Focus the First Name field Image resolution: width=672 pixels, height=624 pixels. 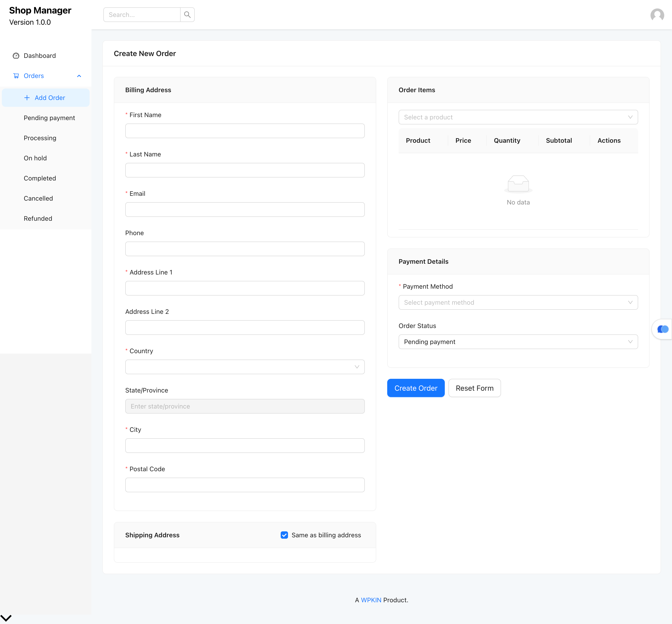point(245,131)
